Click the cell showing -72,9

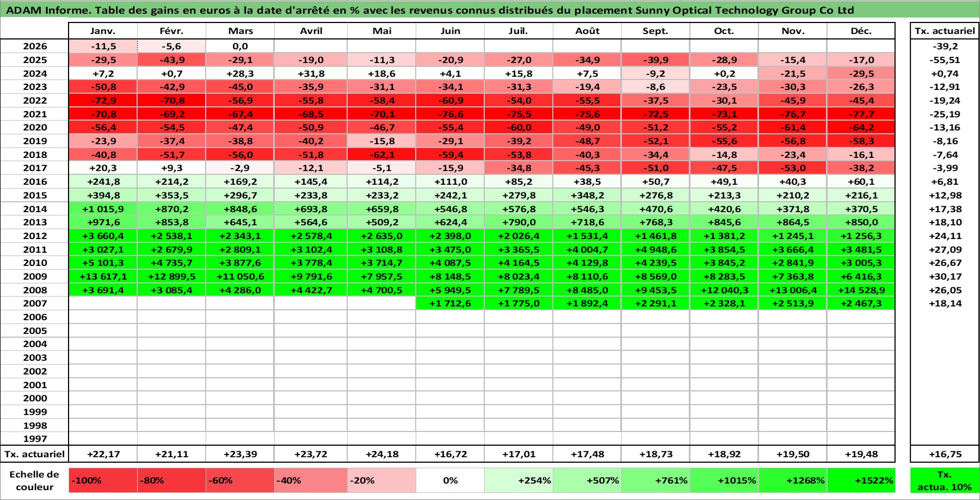[103, 100]
